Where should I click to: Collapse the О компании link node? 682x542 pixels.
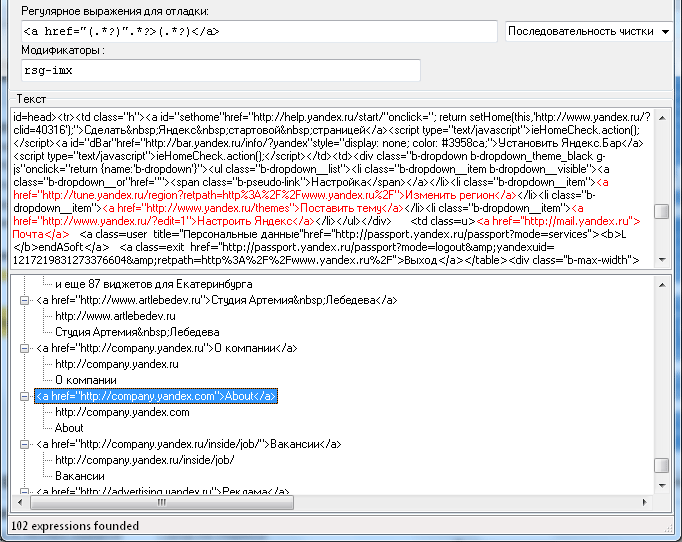click(25, 348)
